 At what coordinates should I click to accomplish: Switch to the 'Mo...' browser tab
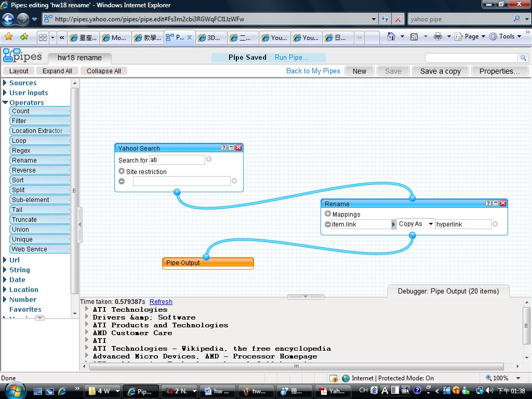[115, 37]
